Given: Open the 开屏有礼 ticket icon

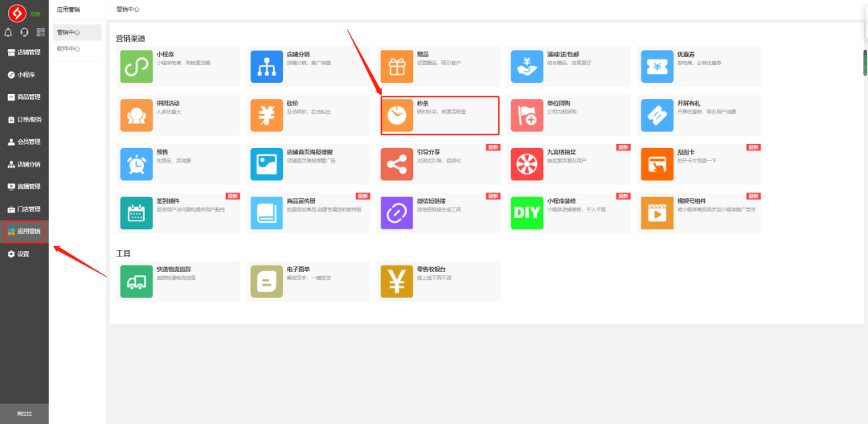Looking at the screenshot, I should [x=657, y=115].
